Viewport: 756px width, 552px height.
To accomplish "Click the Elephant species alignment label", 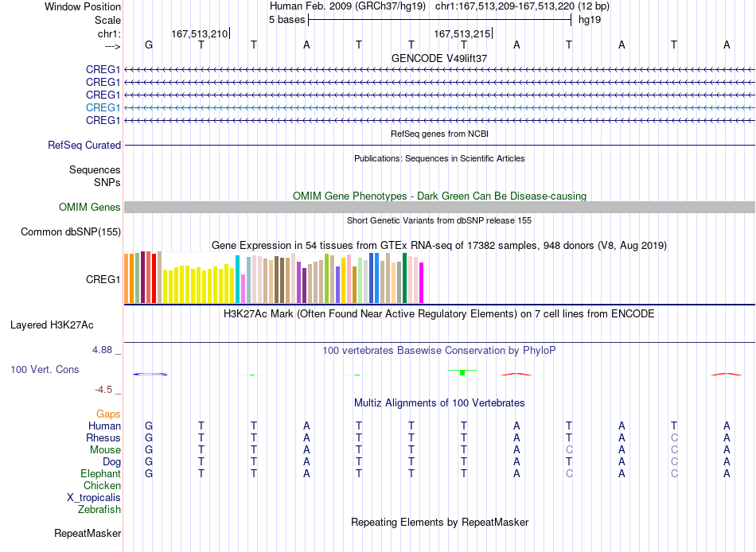I will point(100,473).
